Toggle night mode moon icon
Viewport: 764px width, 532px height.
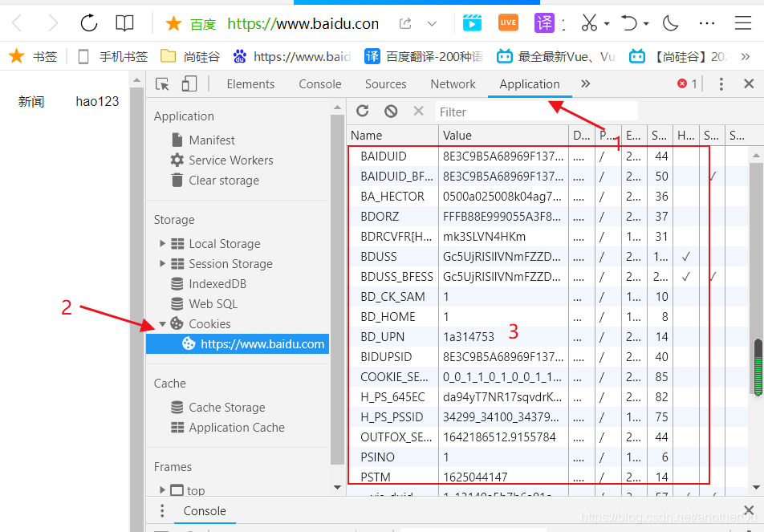coord(670,23)
